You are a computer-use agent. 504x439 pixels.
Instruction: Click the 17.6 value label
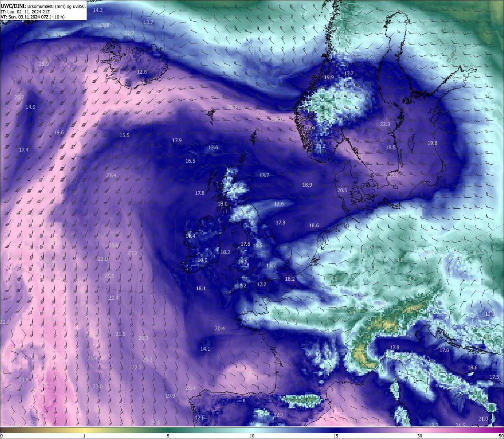[x=245, y=244]
